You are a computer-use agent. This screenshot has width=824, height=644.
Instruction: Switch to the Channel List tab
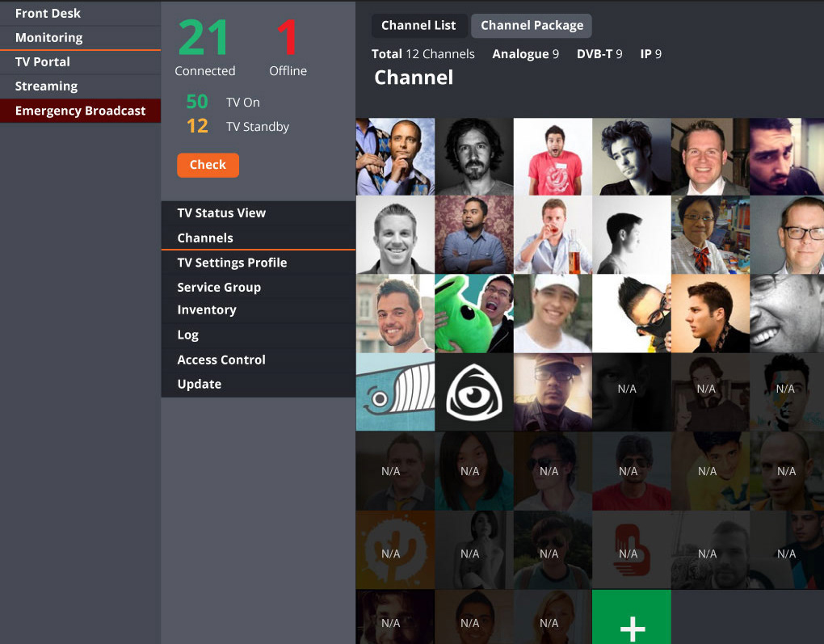click(x=418, y=26)
